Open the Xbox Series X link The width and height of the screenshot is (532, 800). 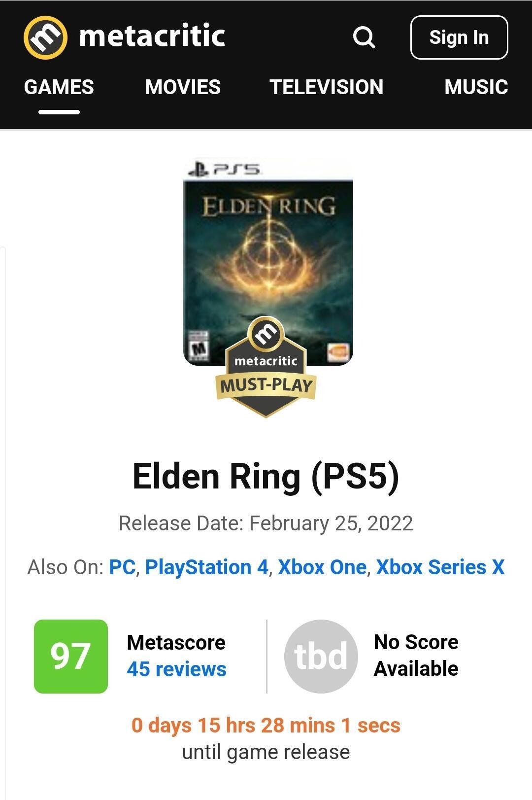tap(440, 567)
